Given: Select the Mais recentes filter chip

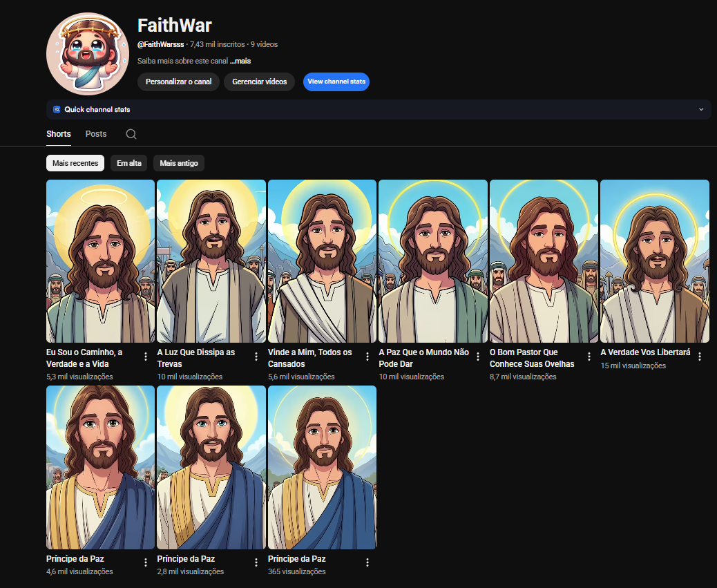Looking at the screenshot, I should 75,163.
